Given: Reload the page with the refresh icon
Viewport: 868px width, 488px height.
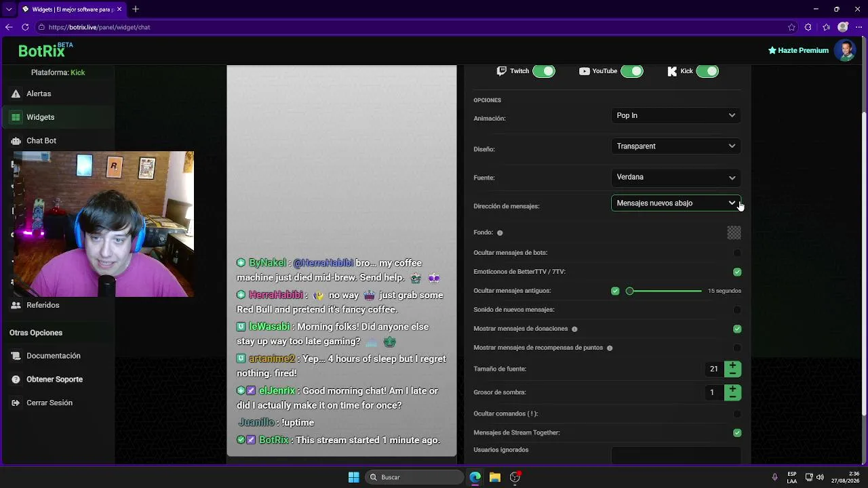Looking at the screenshot, I should 25,27.
